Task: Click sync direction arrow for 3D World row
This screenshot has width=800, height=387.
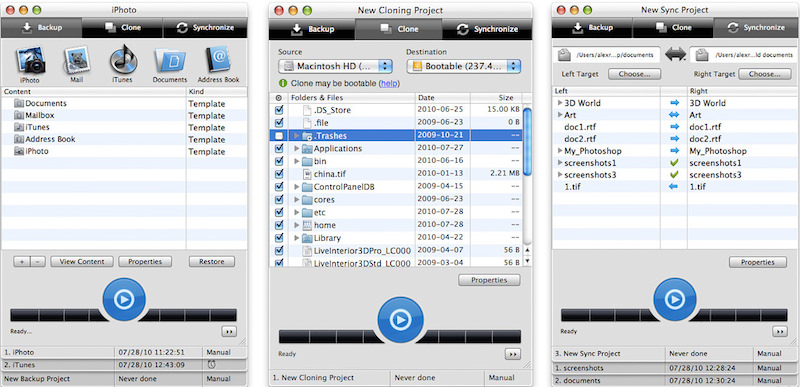Action: click(674, 103)
